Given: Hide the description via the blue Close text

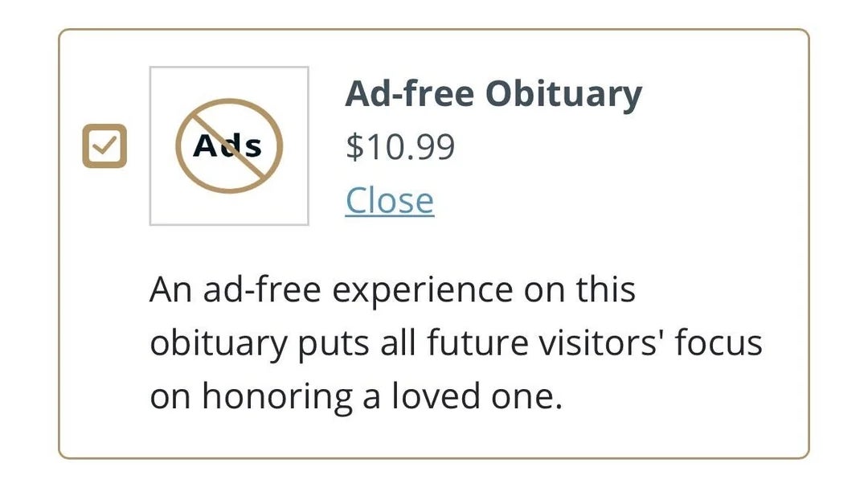Looking at the screenshot, I should point(390,201).
